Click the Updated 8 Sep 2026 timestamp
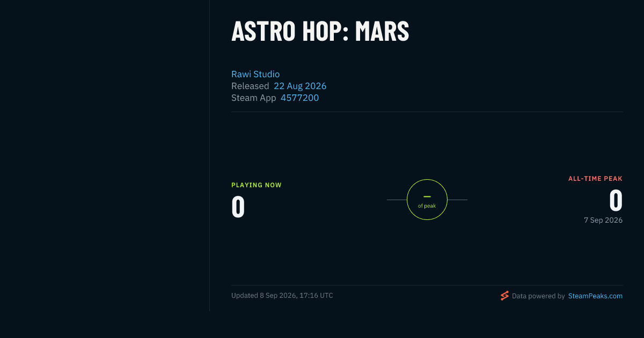 (282, 296)
